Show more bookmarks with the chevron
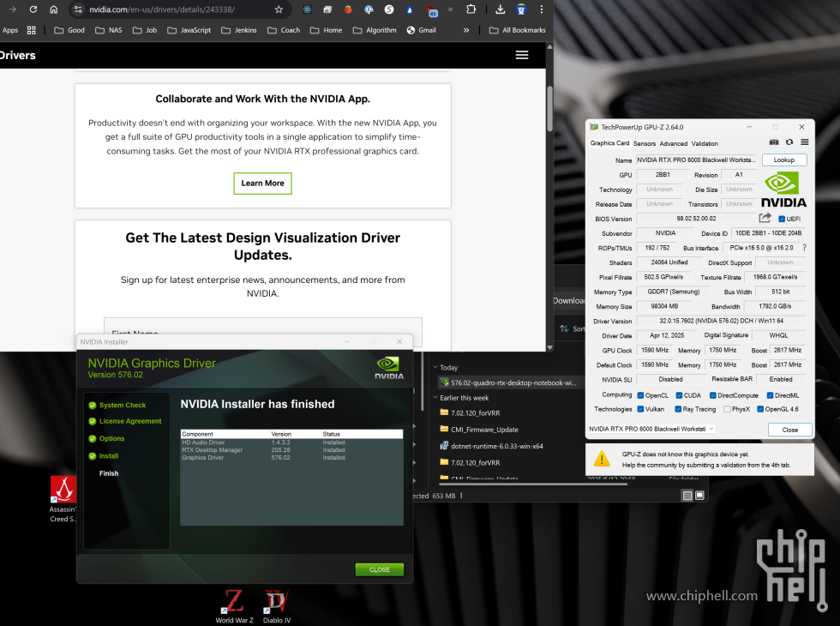Screen dimensions: 840x626 466,30
